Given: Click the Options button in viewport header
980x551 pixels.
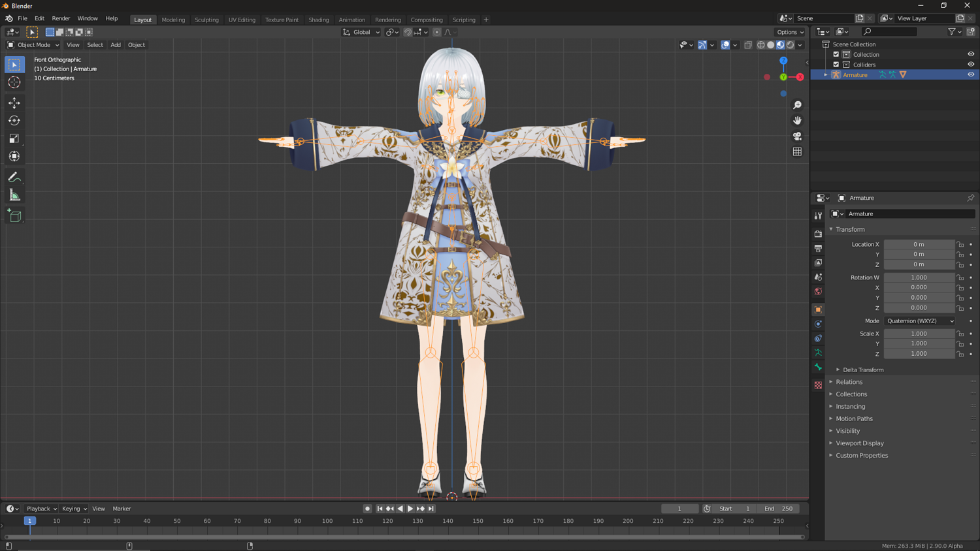Looking at the screenshot, I should 790,32.
